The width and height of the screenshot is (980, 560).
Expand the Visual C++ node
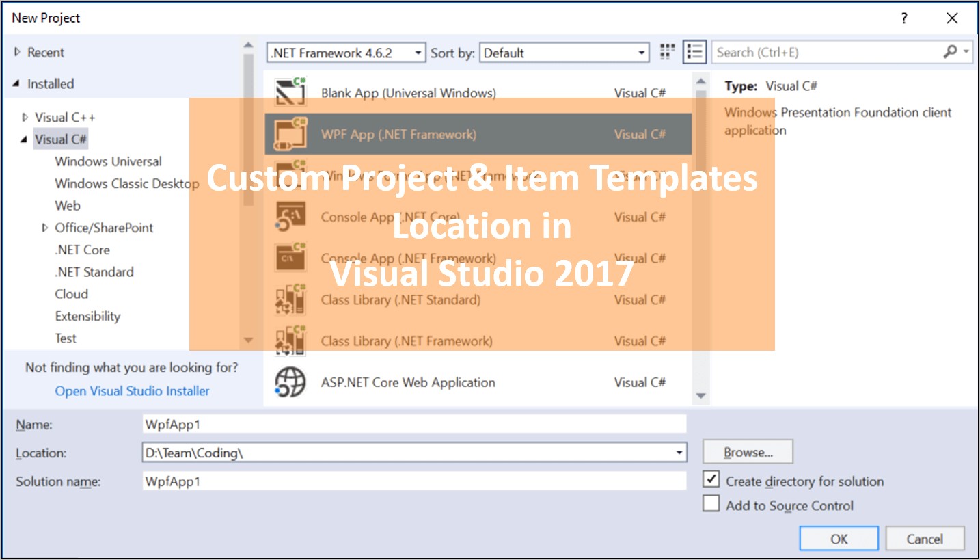coord(25,117)
